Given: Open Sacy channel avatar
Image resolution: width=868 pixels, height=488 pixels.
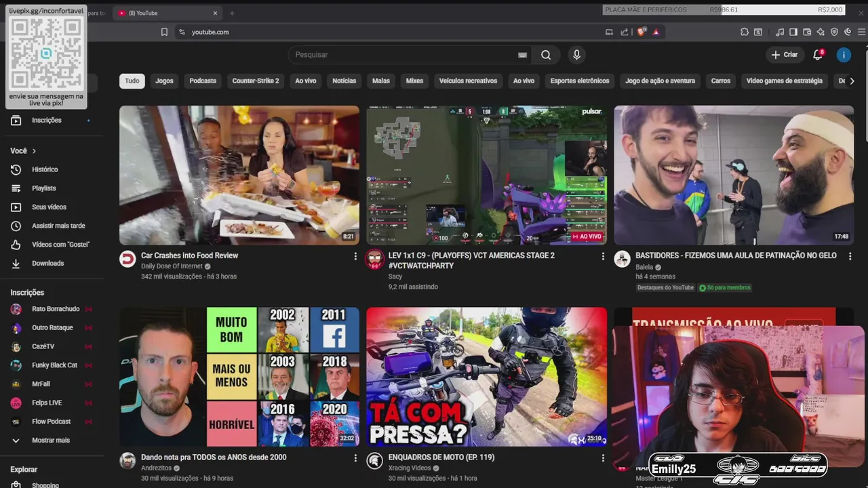Looking at the screenshot, I should point(374,259).
